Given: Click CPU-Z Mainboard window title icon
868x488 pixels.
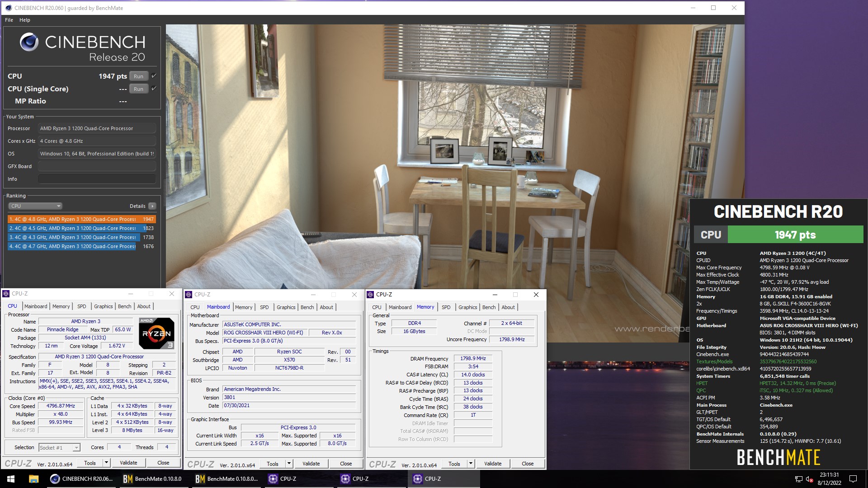Looking at the screenshot, I should pyautogui.click(x=189, y=295).
